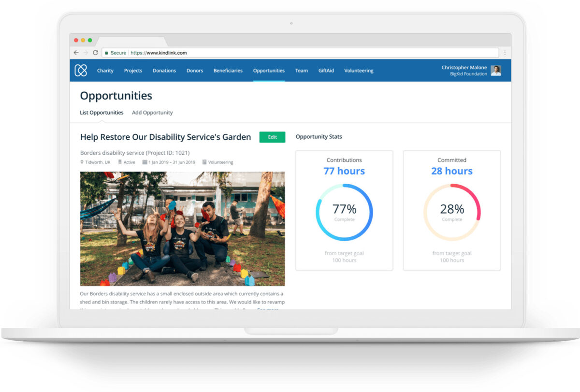Click the Christopher Malone account name

click(x=464, y=68)
